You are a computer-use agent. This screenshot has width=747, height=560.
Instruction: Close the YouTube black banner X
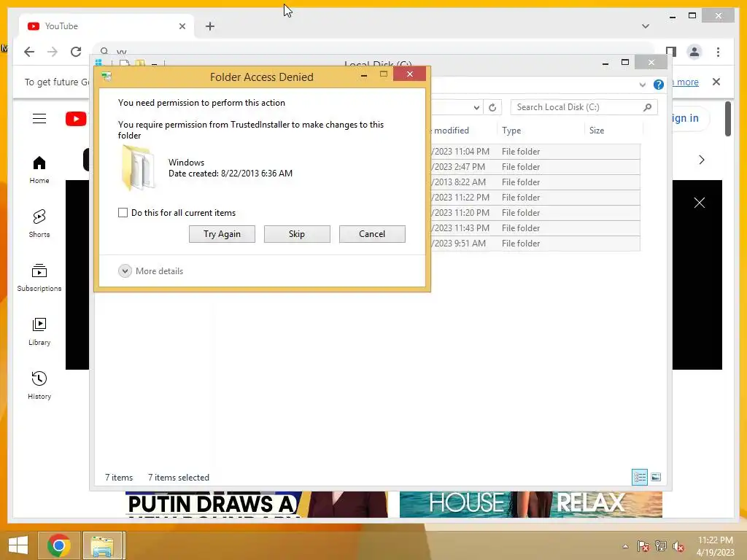click(x=700, y=203)
